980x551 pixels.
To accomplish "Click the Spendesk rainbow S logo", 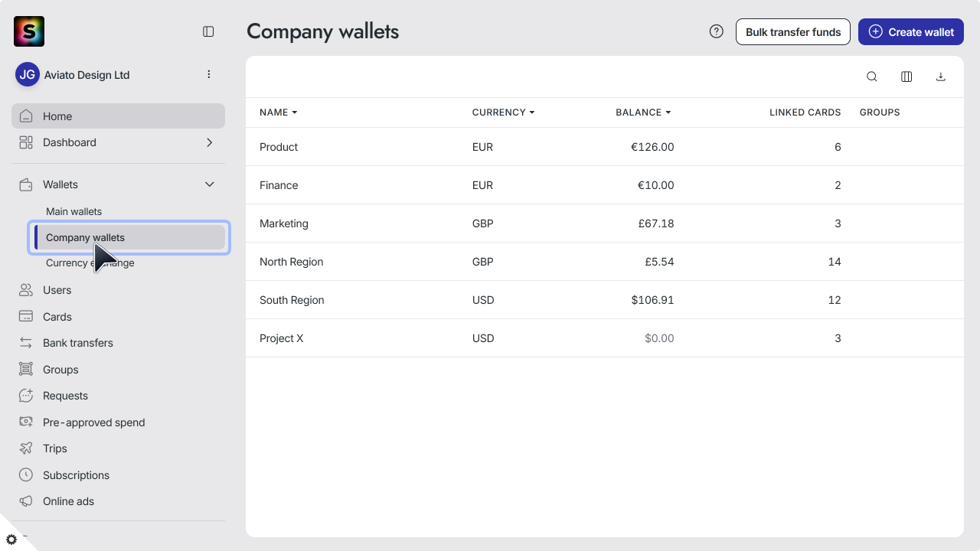I will coord(29,31).
